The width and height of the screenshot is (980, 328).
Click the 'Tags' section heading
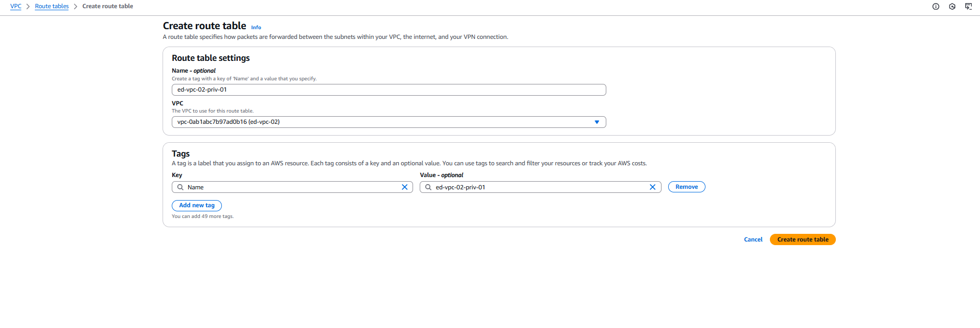[x=180, y=154]
